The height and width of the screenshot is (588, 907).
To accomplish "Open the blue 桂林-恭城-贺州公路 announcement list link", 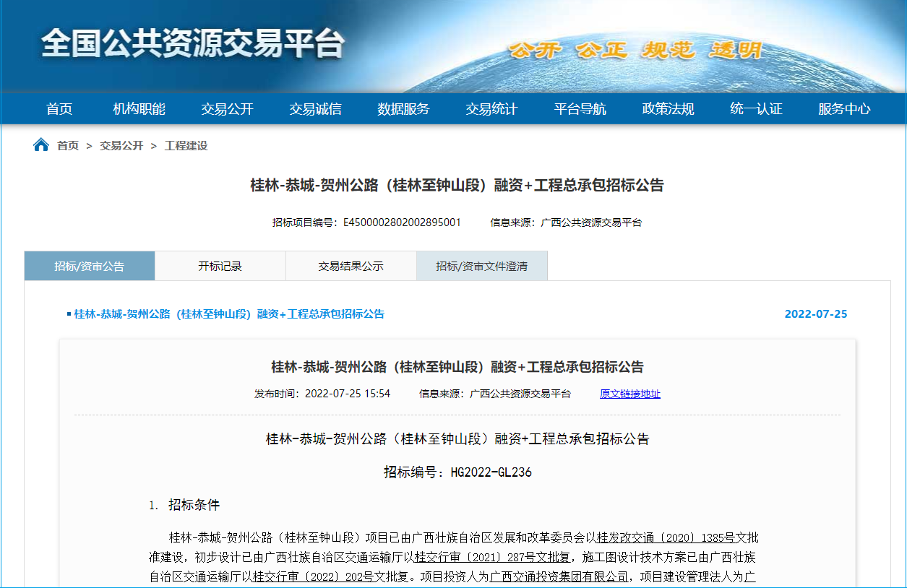I will [229, 314].
